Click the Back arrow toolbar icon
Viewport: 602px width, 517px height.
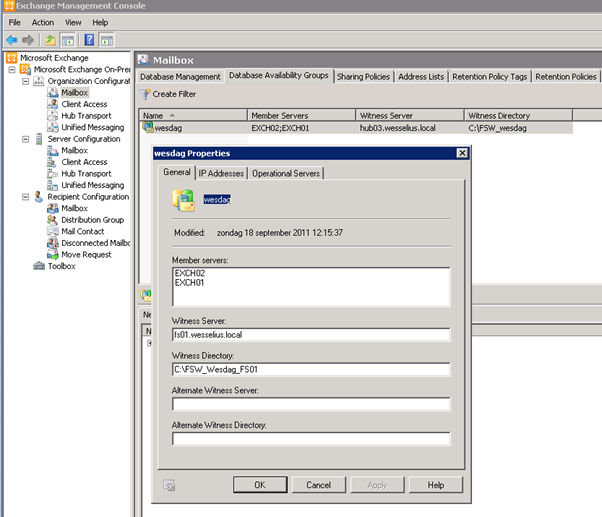click(x=11, y=40)
